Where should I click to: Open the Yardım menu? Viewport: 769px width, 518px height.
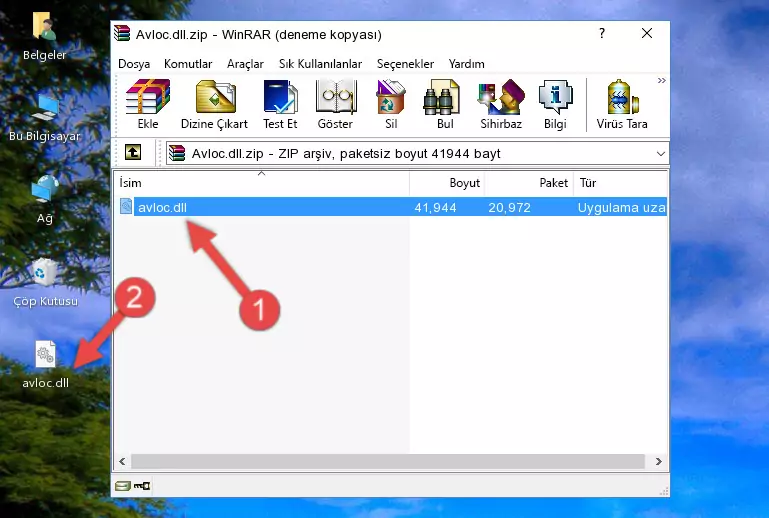tap(466, 64)
